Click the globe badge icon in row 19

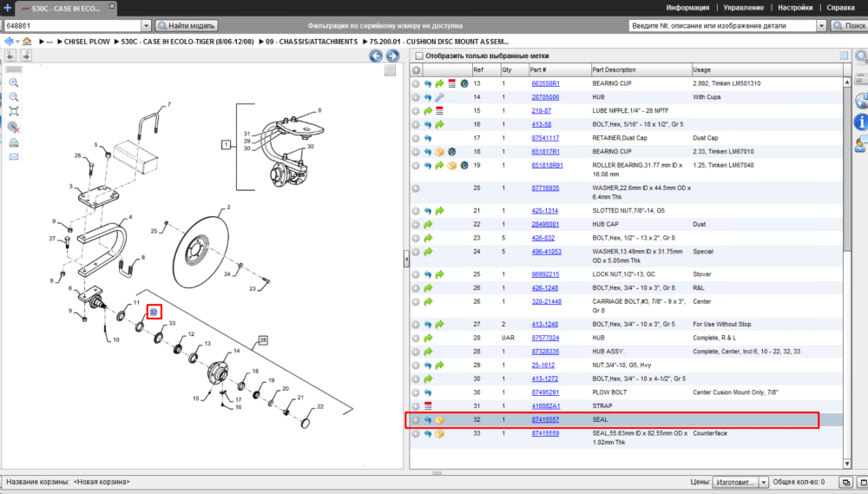click(464, 166)
